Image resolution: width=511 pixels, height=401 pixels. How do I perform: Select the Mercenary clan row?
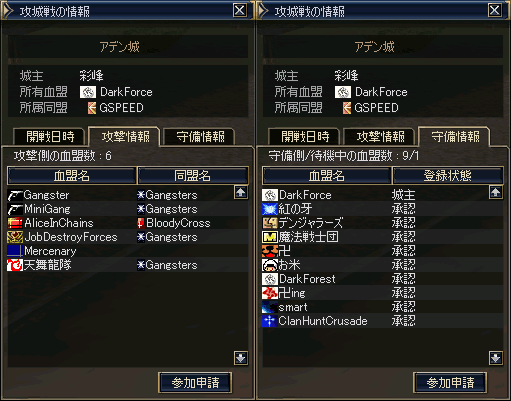[128, 251]
